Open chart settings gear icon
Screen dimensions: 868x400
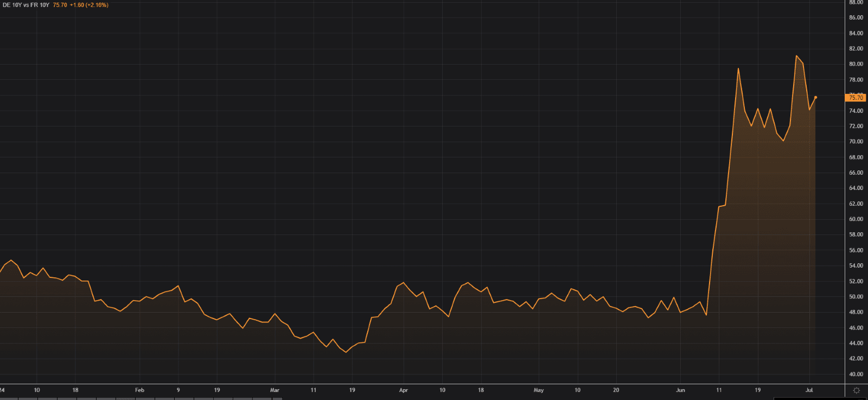coord(857,390)
